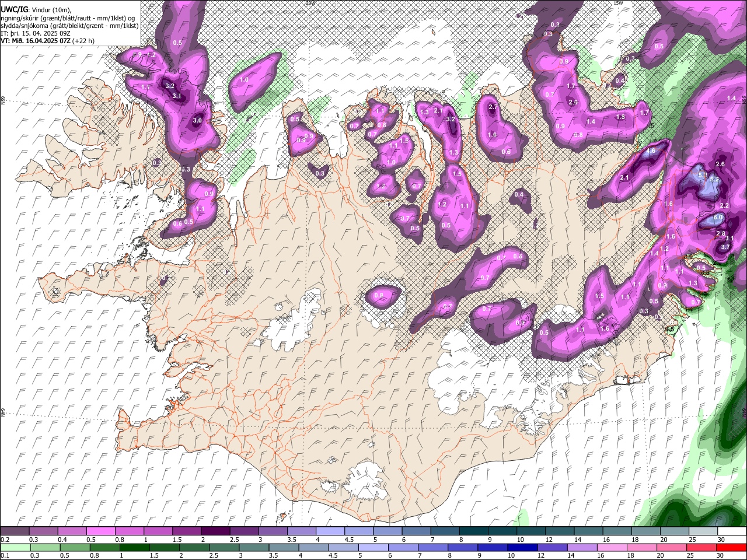Click the navy blue 10 swatch in rain legend
Screen dimensions: 747x560
[521, 548]
